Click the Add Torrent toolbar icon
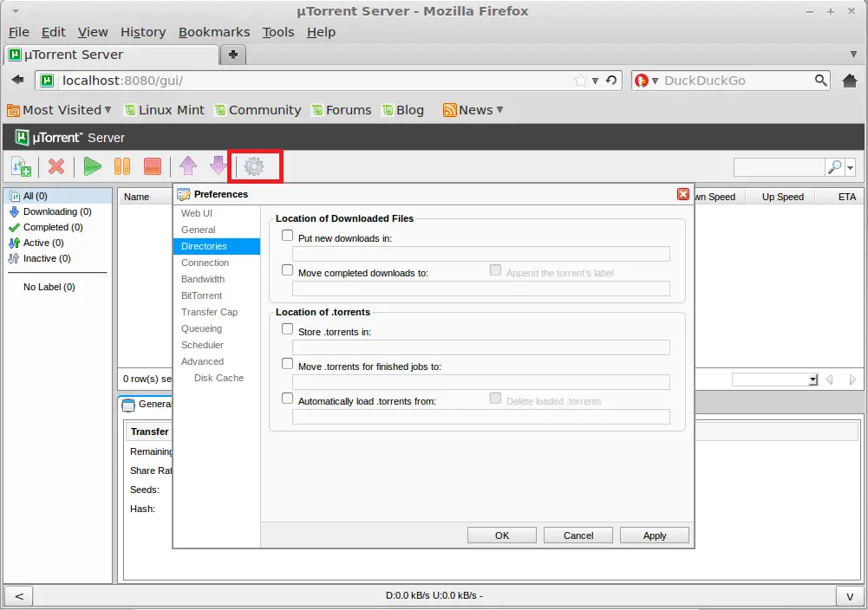The image size is (868, 610). [21, 166]
